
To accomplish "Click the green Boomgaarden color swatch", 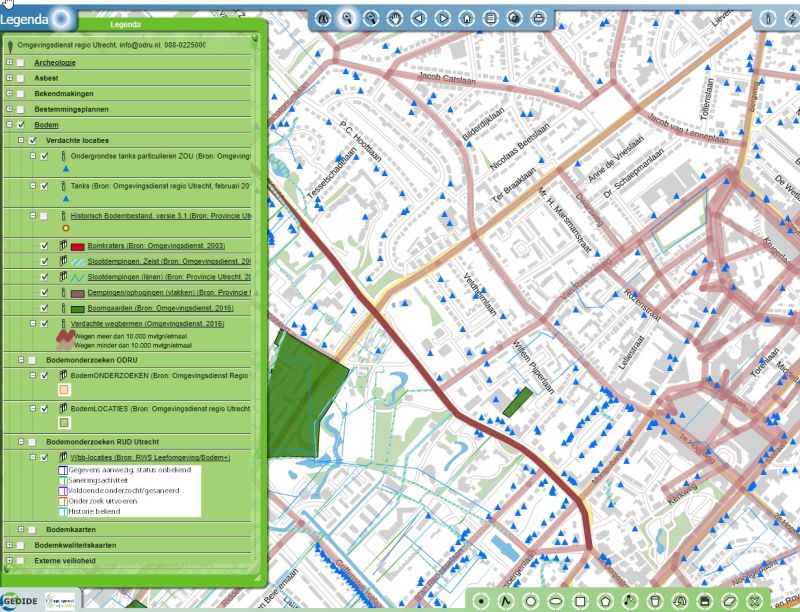I will pos(77,309).
